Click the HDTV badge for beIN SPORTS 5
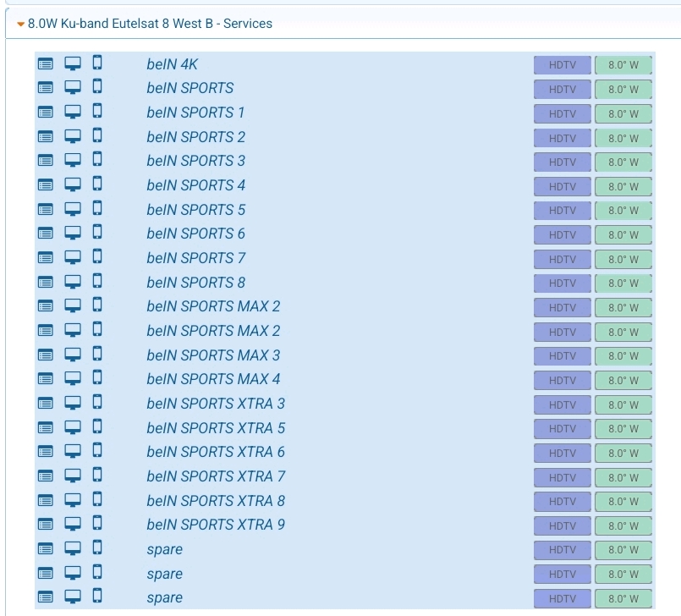The image size is (681, 616). click(x=563, y=211)
